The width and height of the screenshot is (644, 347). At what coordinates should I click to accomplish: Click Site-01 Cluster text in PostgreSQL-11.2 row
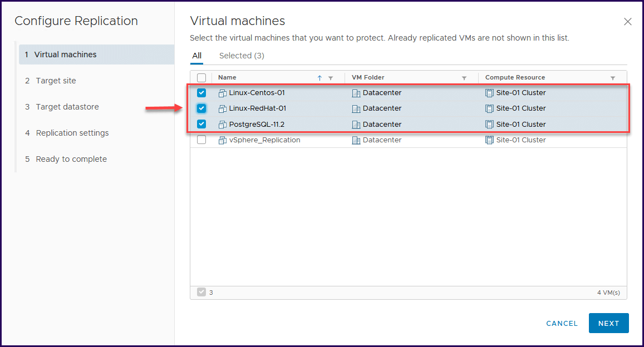tap(521, 124)
